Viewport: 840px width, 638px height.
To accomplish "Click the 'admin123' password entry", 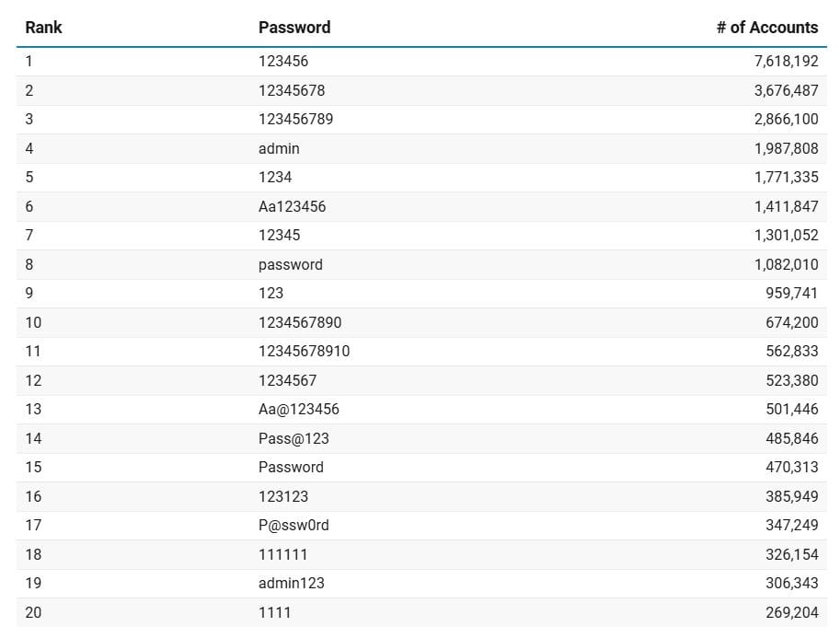I will (292, 583).
